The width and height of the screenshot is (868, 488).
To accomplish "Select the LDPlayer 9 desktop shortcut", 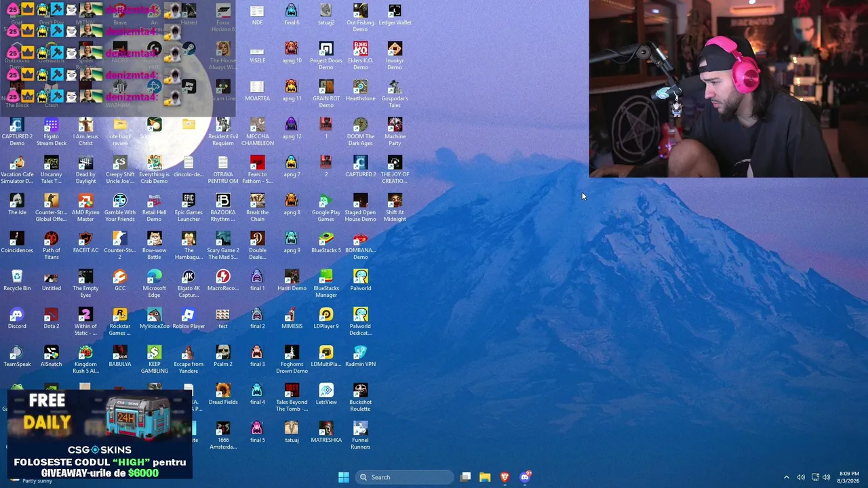I will (x=326, y=319).
